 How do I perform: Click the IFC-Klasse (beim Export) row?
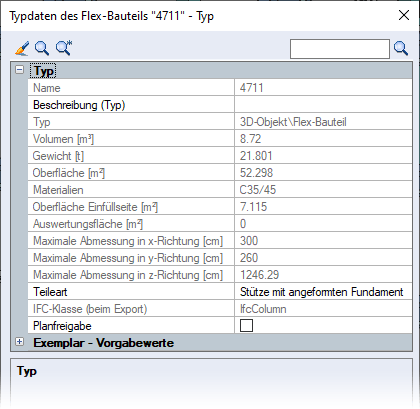point(220,309)
